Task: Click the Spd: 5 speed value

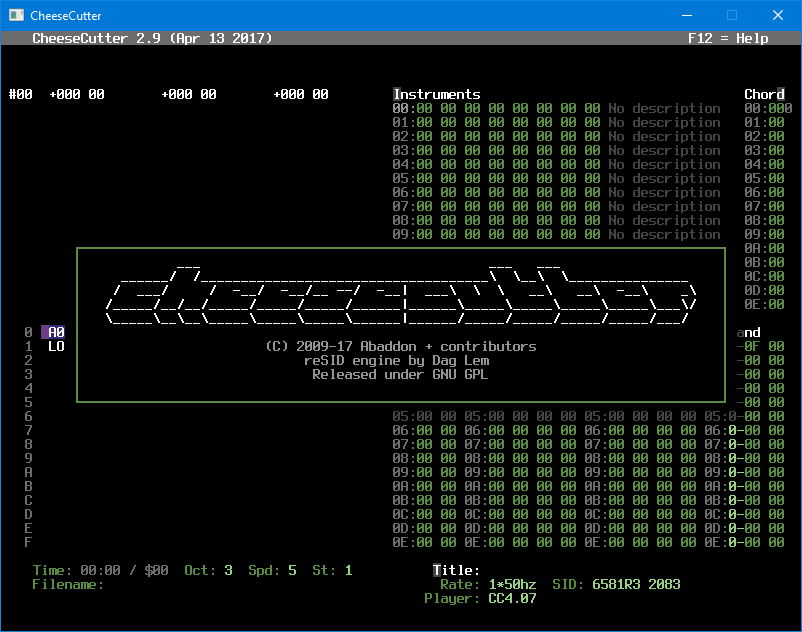Action: 292,571
